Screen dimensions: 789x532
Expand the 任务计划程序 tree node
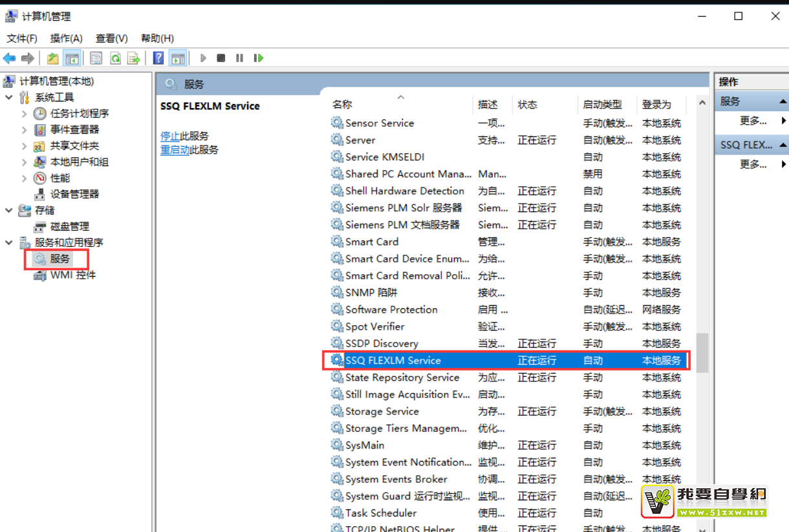25,114
